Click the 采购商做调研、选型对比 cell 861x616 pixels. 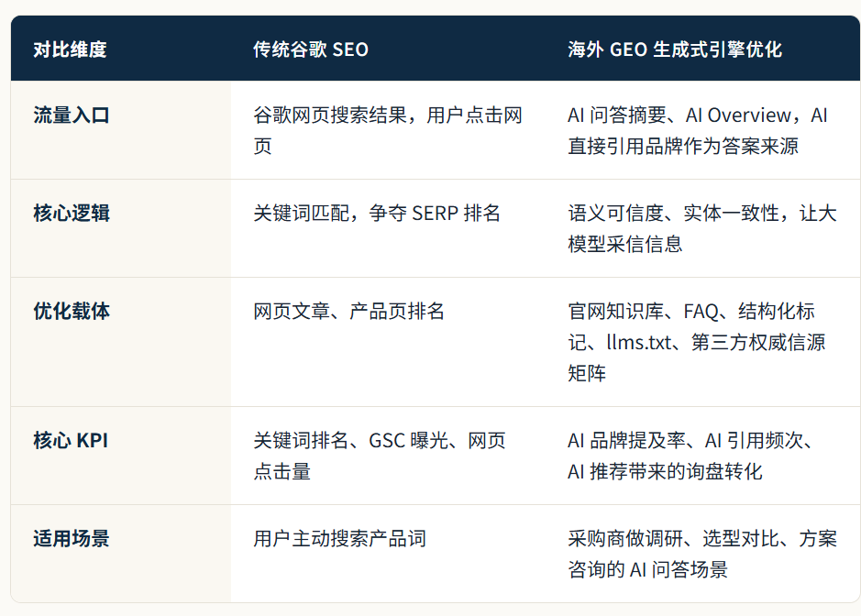(x=702, y=554)
